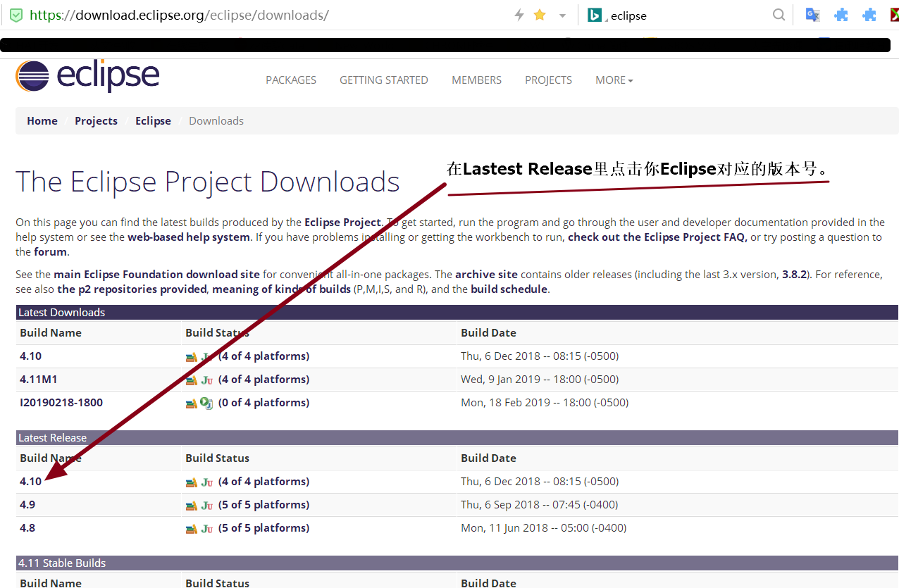Go to Projects in the breadcrumb
The height and width of the screenshot is (588, 899).
pos(97,120)
